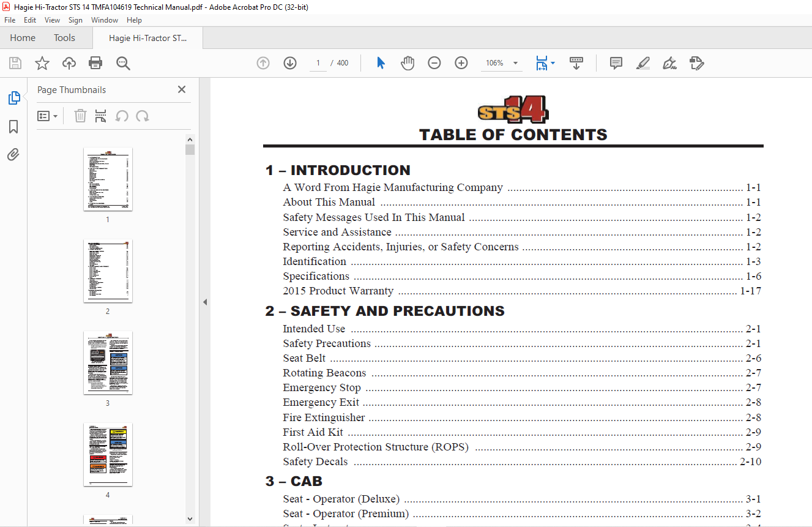Open the Bookmarks sidebar panel
This screenshot has height=527, width=812.
tap(13, 127)
